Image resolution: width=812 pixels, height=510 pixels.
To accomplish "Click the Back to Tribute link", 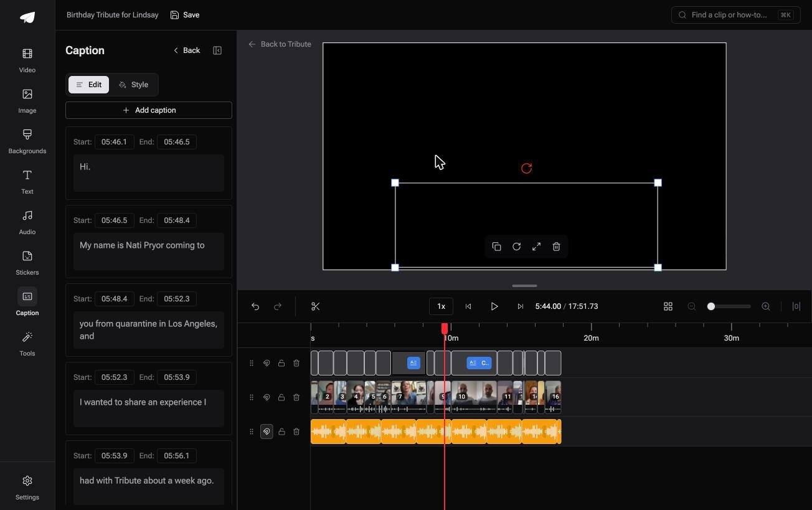I will coord(280,44).
